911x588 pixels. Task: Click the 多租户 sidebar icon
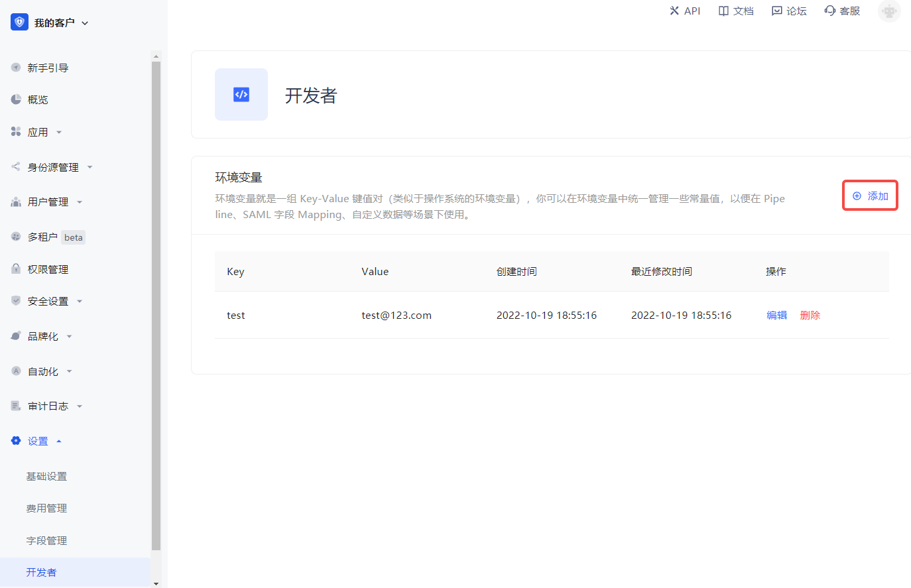pyautogui.click(x=16, y=237)
